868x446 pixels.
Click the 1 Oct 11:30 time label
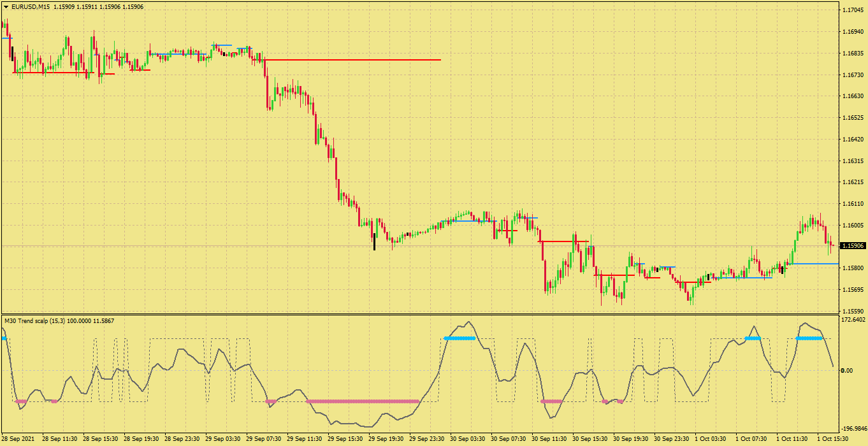[x=793, y=439]
